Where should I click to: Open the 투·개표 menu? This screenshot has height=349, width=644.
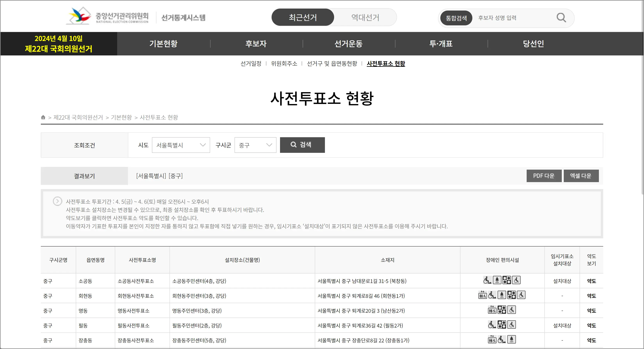coord(441,44)
